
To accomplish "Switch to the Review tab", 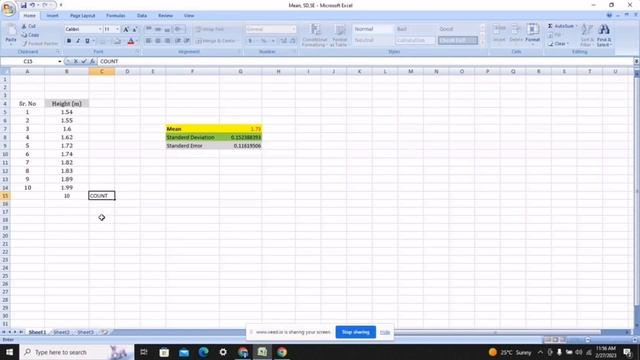I will pos(165,16).
